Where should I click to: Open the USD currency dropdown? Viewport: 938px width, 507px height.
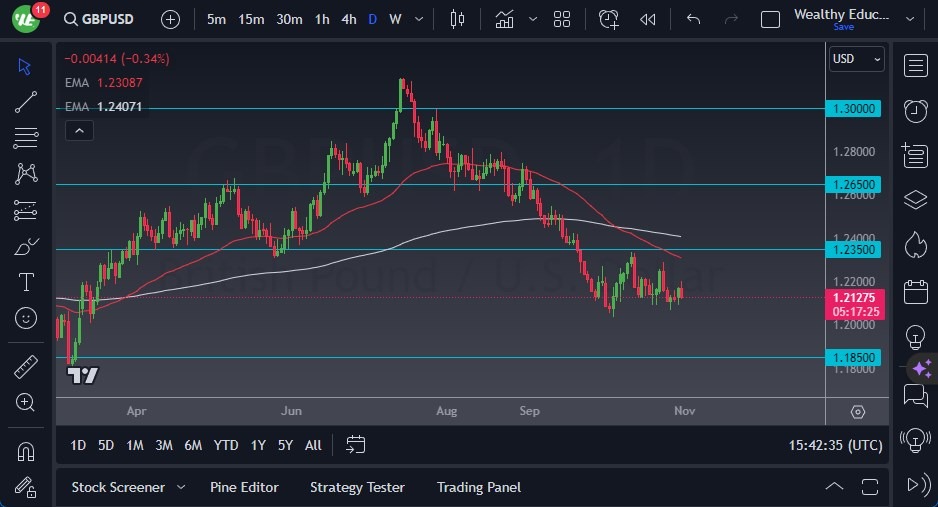tap(857, 59)
